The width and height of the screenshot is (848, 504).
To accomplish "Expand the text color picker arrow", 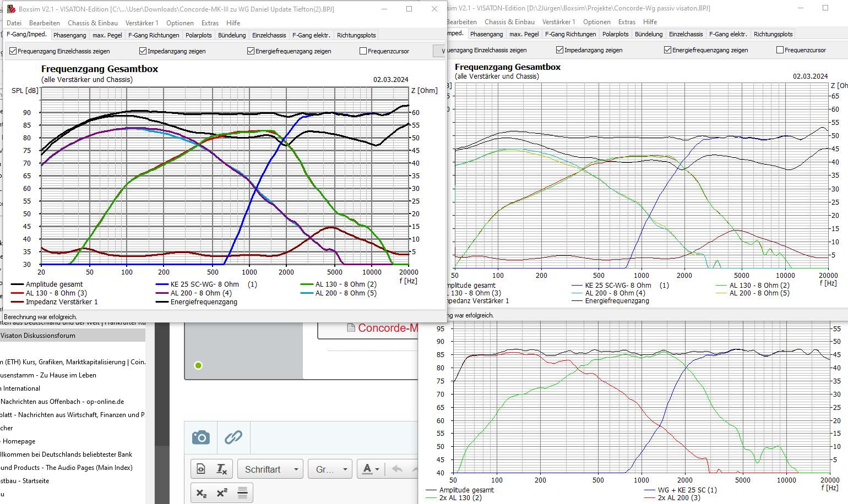I will tap(377, 469).
